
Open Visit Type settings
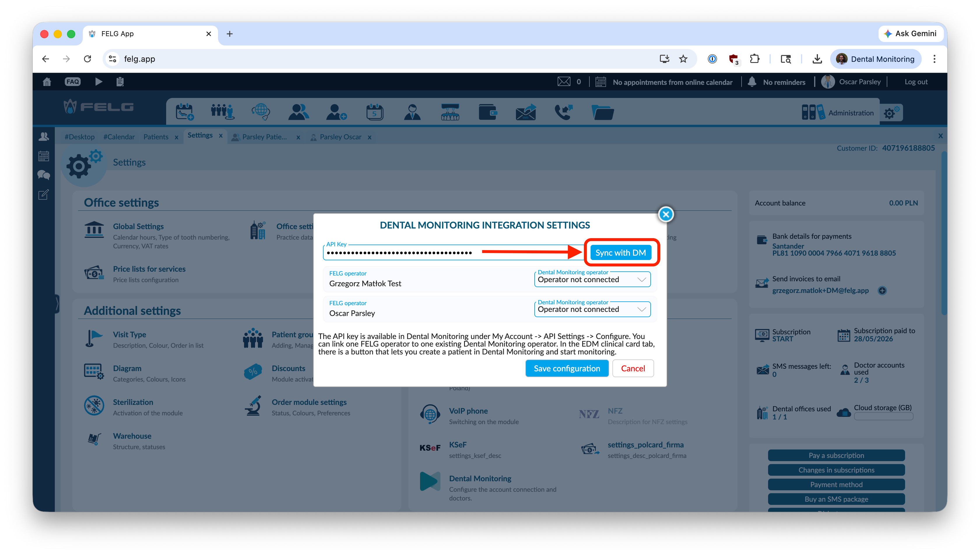[x=129, y=335]
